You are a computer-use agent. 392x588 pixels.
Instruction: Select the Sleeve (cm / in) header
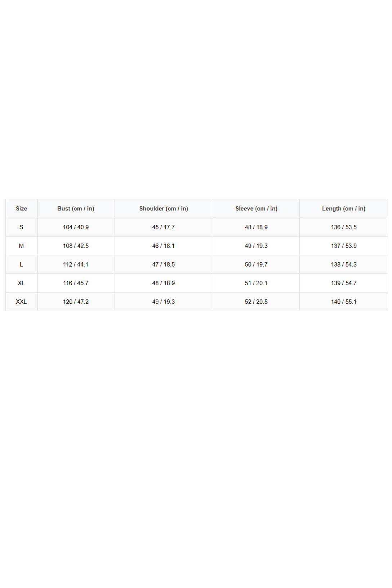point(256,209)
